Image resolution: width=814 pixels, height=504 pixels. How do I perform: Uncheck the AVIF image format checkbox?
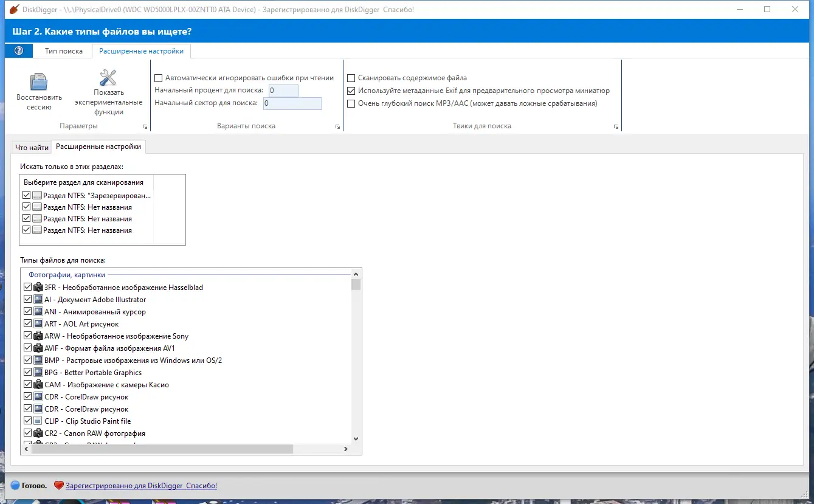(x=27, y=348)
